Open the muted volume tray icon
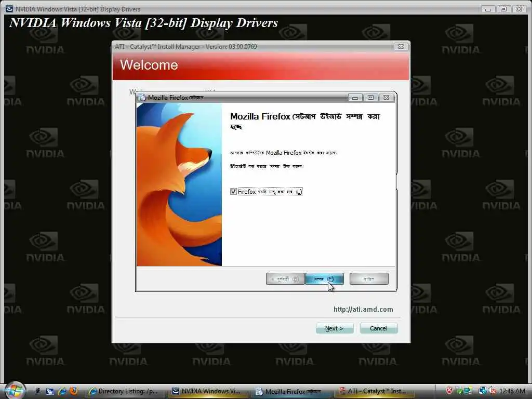Viewport: 532px width, 399px height. coord(492,391)
